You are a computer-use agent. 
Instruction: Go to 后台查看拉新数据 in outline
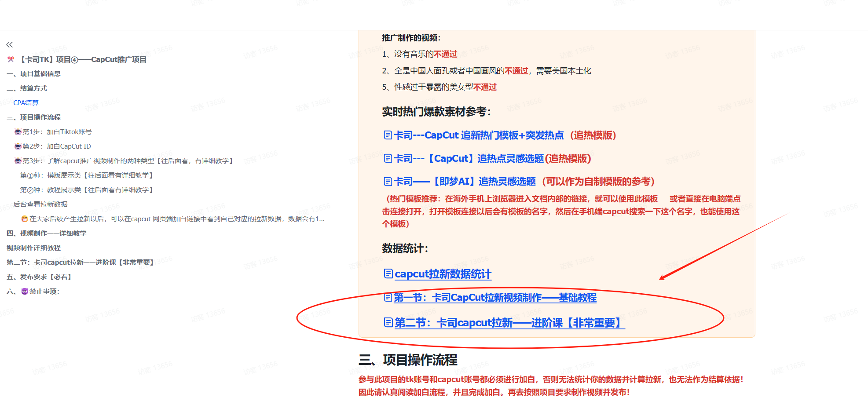point(40,204)
